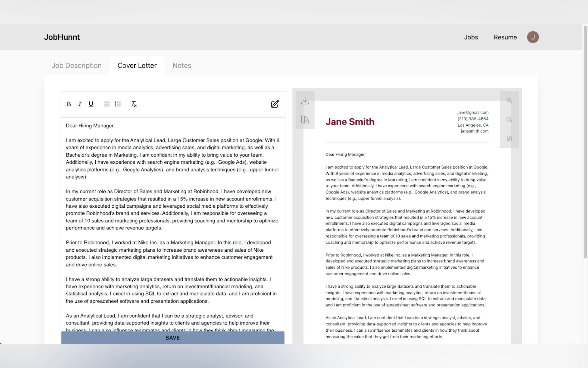Open the template design icon
Image resolution: width=588 pixels, height=368 pixels.
point(305,120)
